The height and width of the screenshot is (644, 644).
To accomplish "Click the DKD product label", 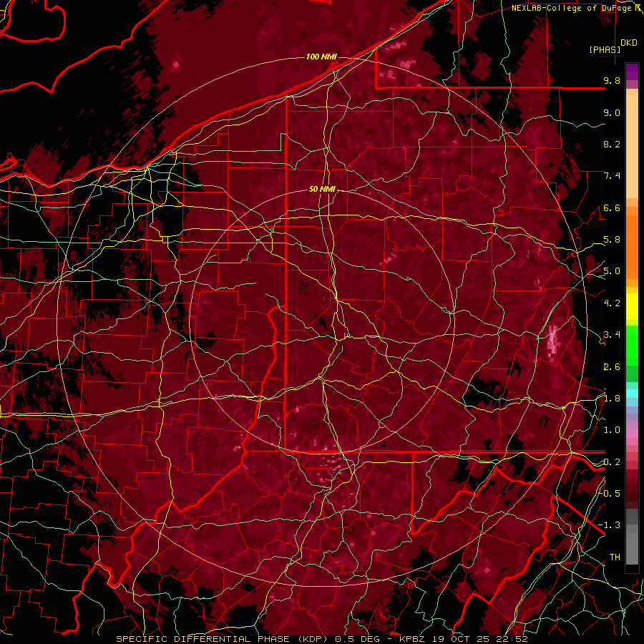I will tap(629, 43).
